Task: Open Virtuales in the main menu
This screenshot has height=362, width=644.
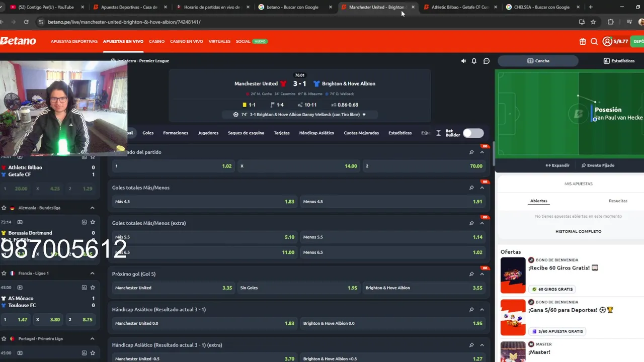Action: pos(219,41)
